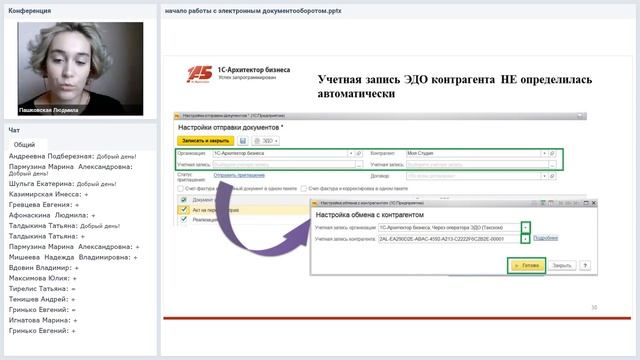Click the Конференция panel header
Screen dimensions: 640x360
30,11
